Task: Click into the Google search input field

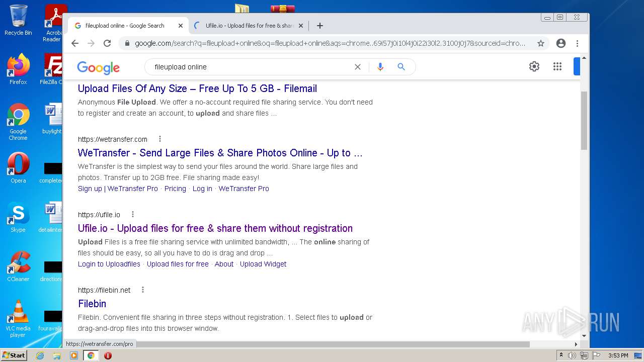Action: click(x=252, y=67)
